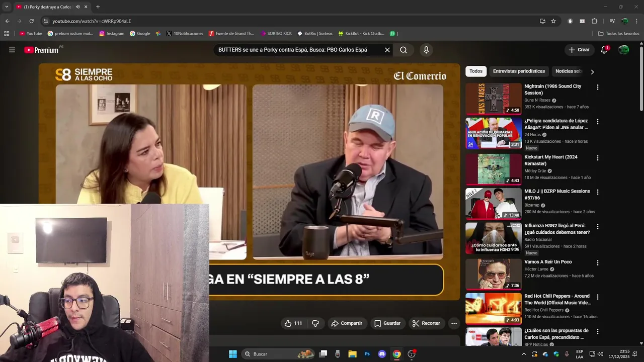
Task: Save video with the Guardar button
Action: (387, 323)
